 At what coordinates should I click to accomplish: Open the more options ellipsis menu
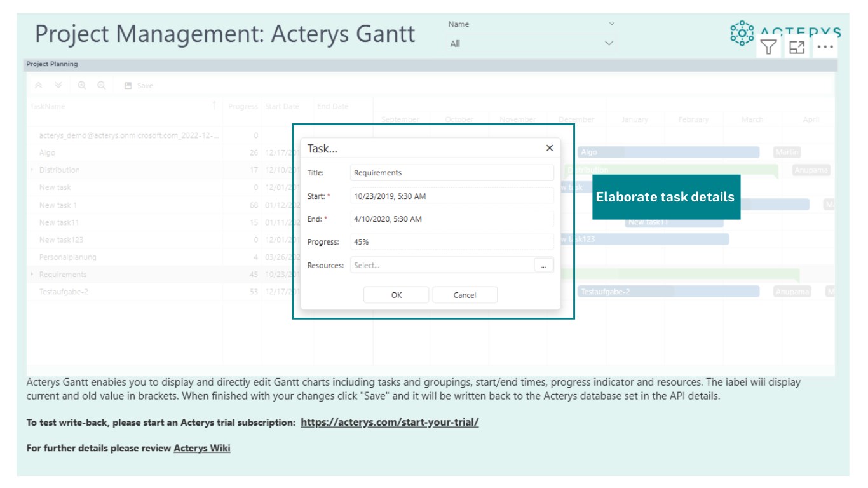[x=825, y=47]
